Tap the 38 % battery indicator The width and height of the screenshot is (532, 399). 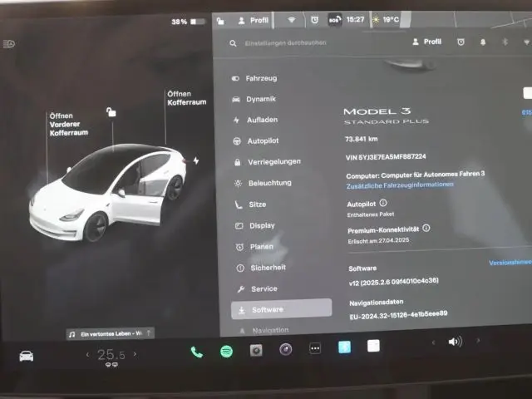coord(188,22)
